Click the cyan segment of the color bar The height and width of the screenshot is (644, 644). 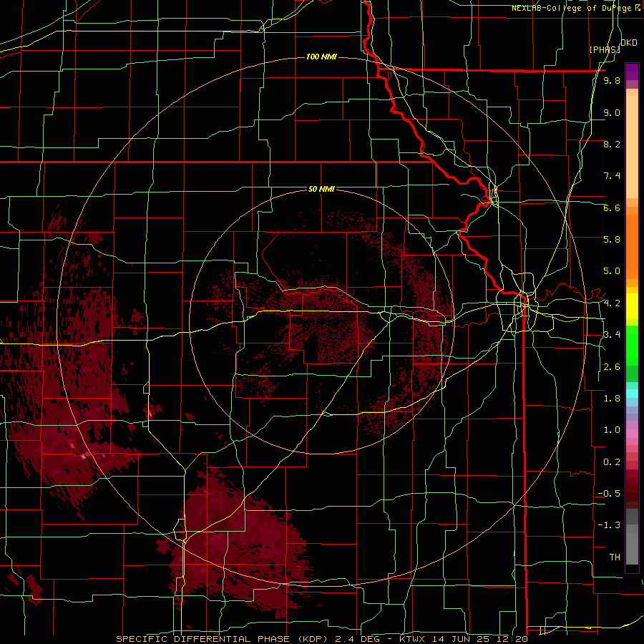point(632,393)
